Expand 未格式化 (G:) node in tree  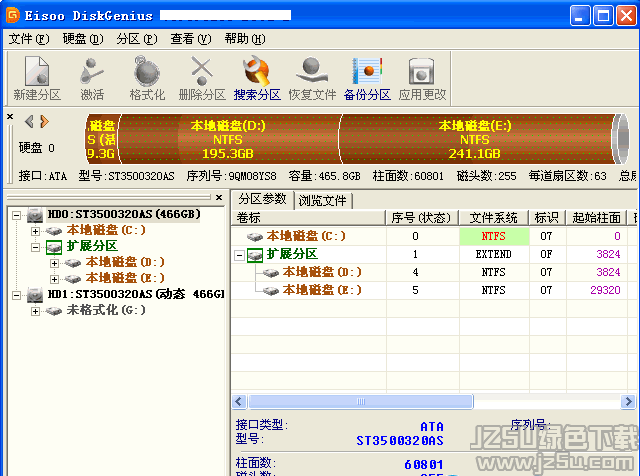36,311
